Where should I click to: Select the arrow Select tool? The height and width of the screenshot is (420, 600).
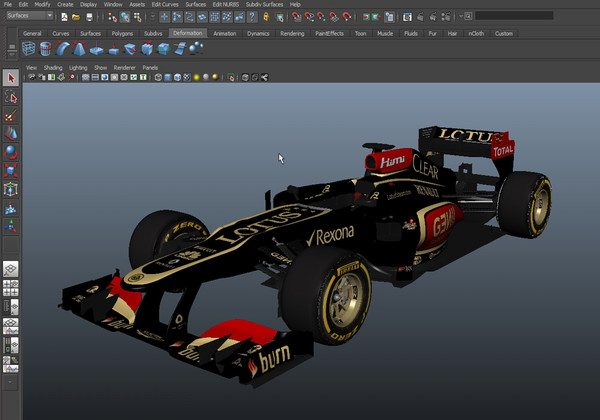pyautogui.click(x=11, y=78)
